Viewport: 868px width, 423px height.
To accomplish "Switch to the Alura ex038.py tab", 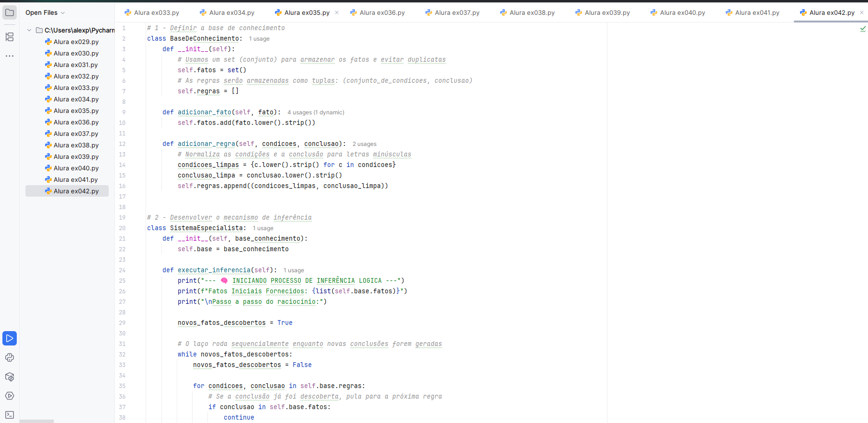I will click(527, 12).
